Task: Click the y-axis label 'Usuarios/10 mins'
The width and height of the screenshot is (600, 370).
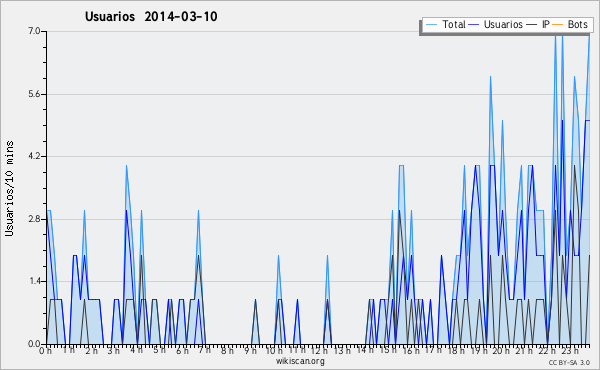Action: pyautogui.click(x=9, y=189)
